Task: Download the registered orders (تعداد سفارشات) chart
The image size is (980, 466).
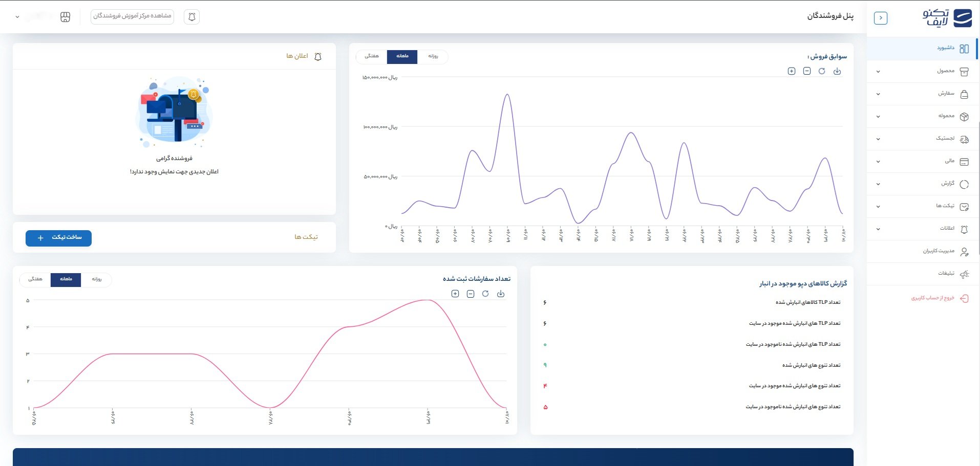Action: point(501,294)
